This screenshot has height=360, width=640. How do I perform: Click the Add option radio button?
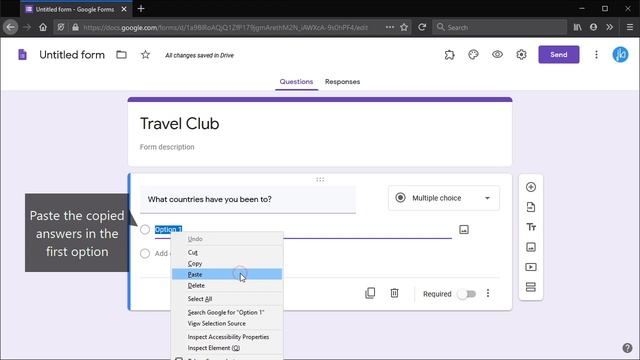pyautogui.click(x=145, y=253)
